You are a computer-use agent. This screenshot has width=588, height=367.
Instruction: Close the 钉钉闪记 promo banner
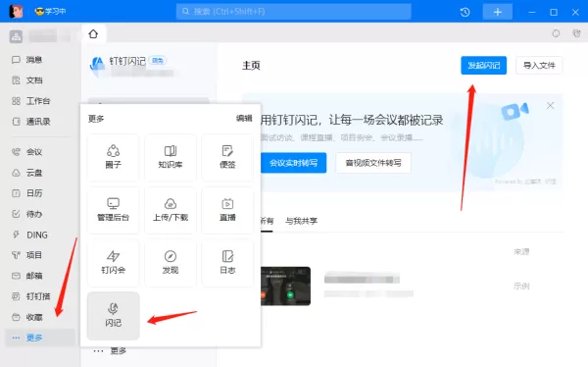550,106
